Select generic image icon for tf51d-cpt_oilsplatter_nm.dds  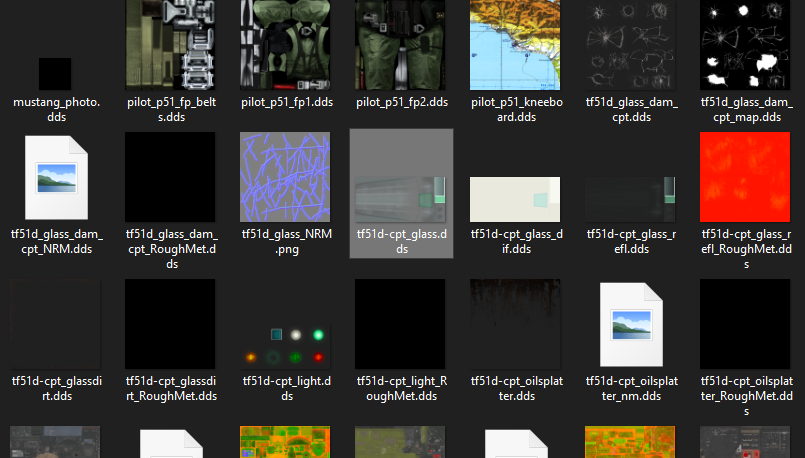click(x=631, y=325)
